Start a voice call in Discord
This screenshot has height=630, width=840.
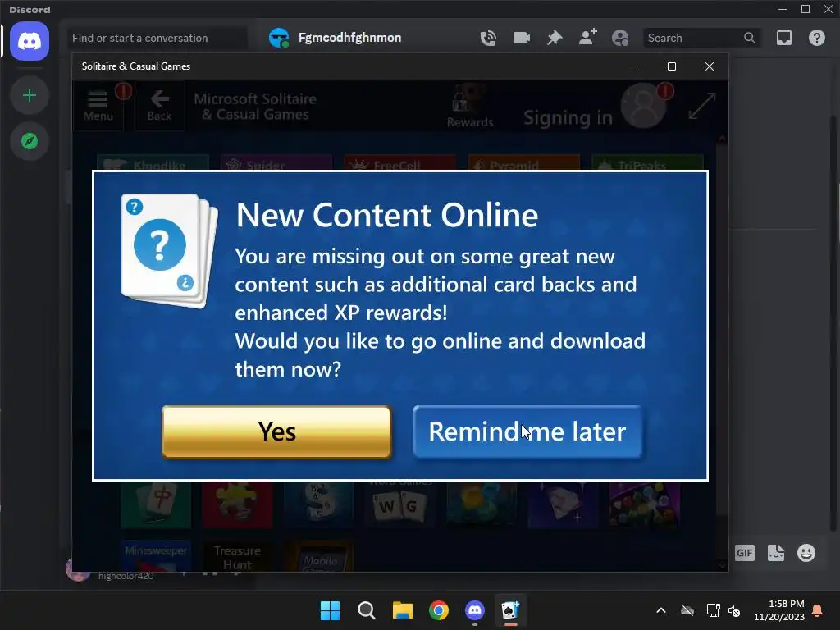tap(488, 38)
